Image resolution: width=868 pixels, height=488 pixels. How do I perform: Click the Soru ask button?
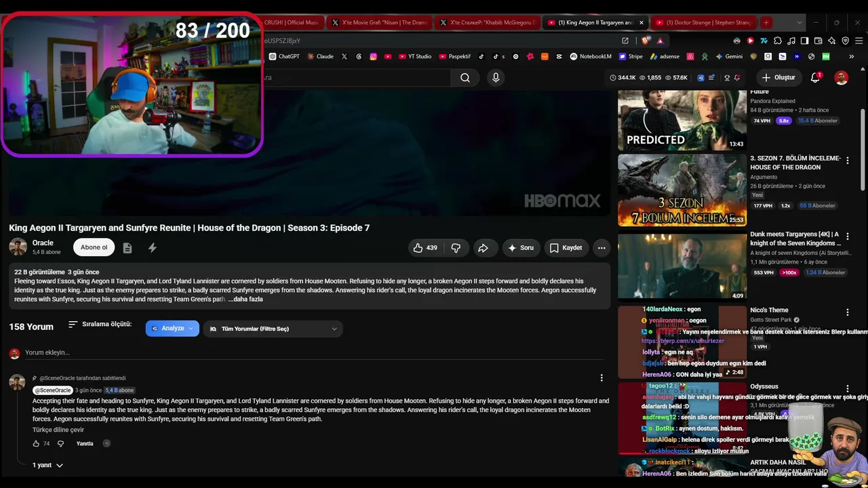pyautogui.click(x=521, y=248)
